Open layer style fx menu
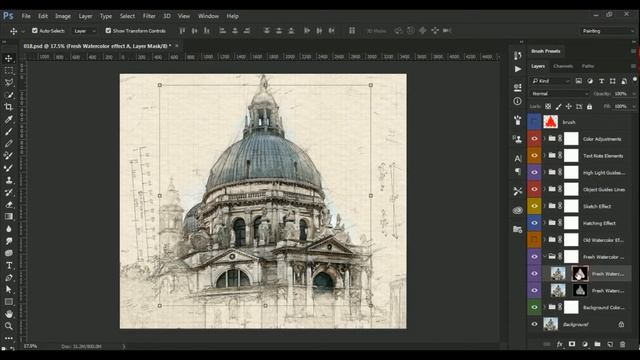This screenshot has width=640, height=360. tap(560, 344)
